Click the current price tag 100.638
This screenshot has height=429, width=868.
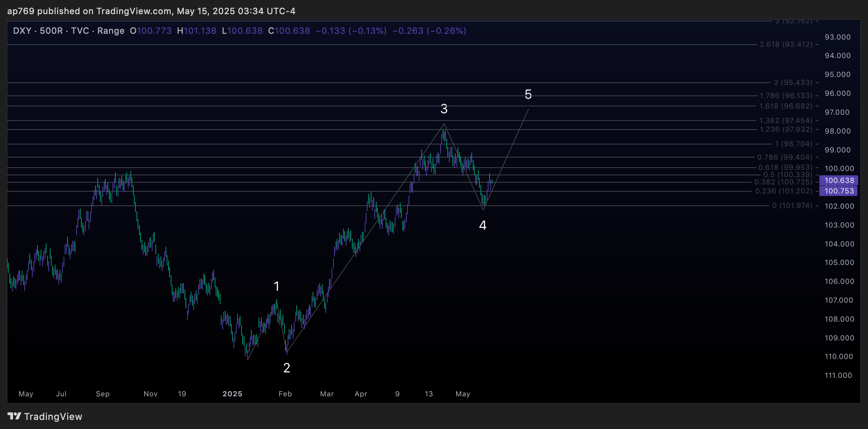[839, 180]
